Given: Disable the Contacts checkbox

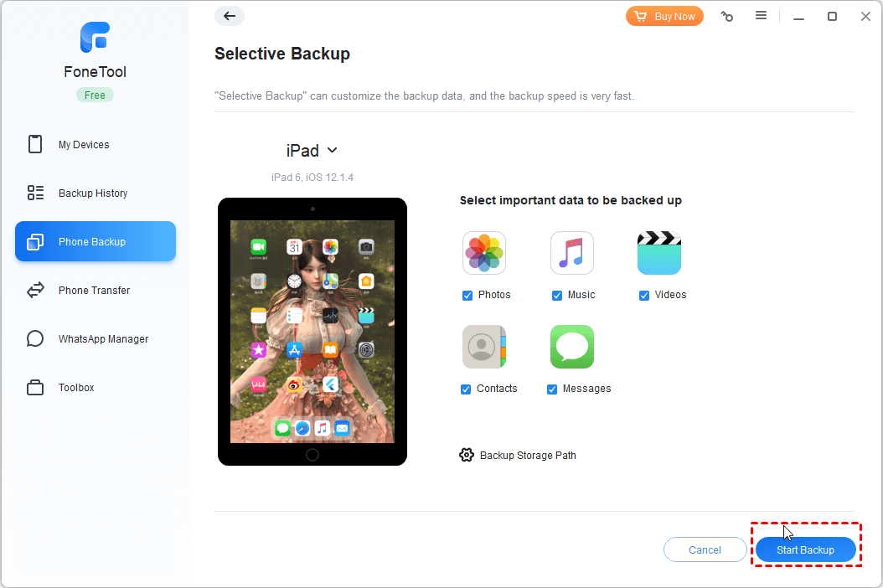Looking at the screenshot, I should 466,389.
